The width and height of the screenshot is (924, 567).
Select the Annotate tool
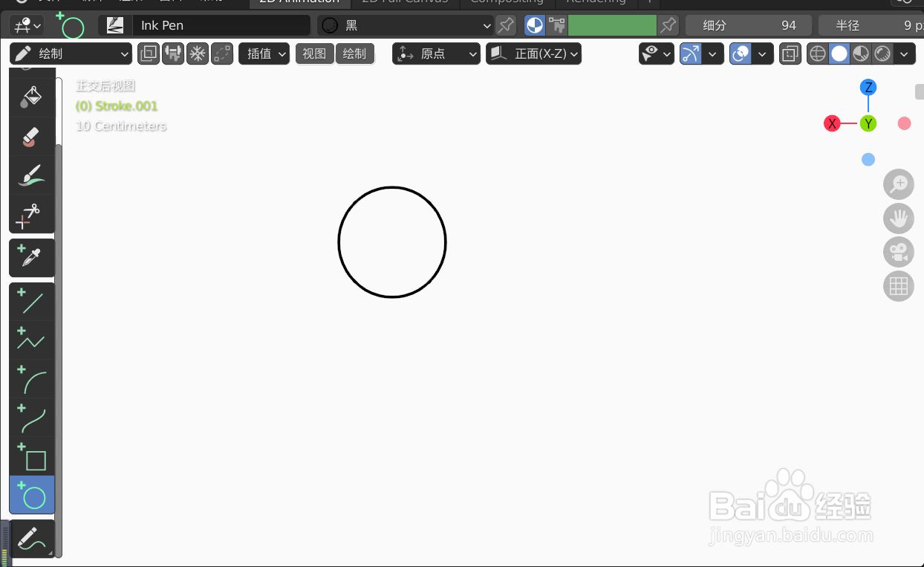pos(32,539)
